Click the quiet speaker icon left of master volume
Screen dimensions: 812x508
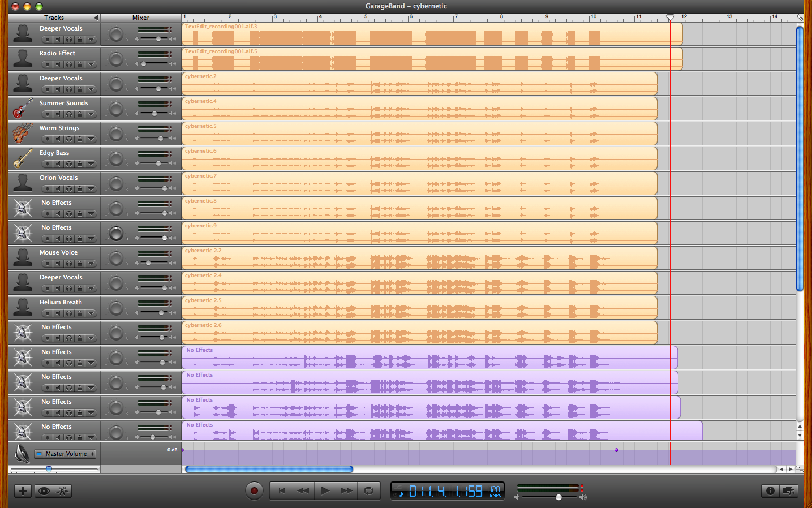click(517, 497)
